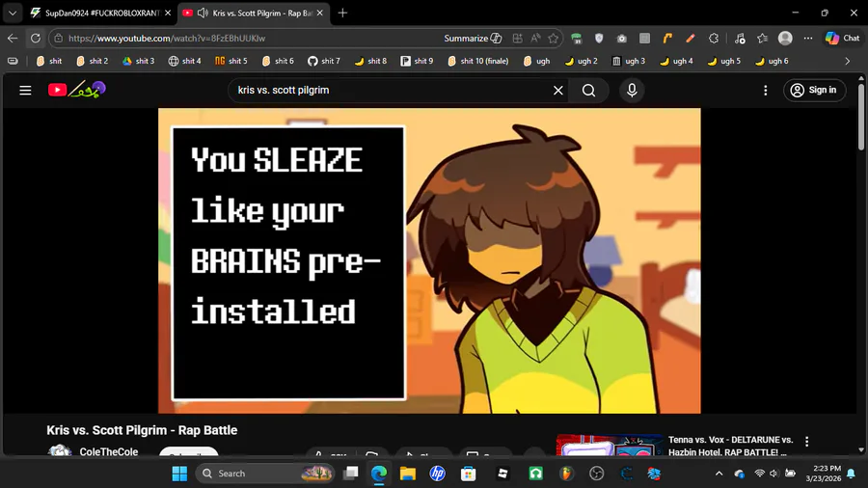Image resolution: width=868 pixels, height=488 pixels.
Task: Open the 'shit 7' GitHub bookmark
Action: click(324, 61)
